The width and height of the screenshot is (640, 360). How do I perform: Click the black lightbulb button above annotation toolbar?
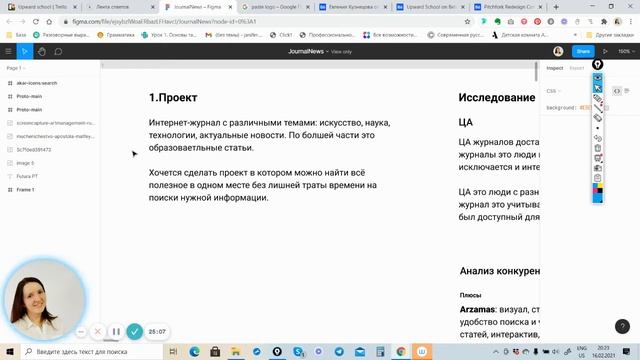point(598,64)
